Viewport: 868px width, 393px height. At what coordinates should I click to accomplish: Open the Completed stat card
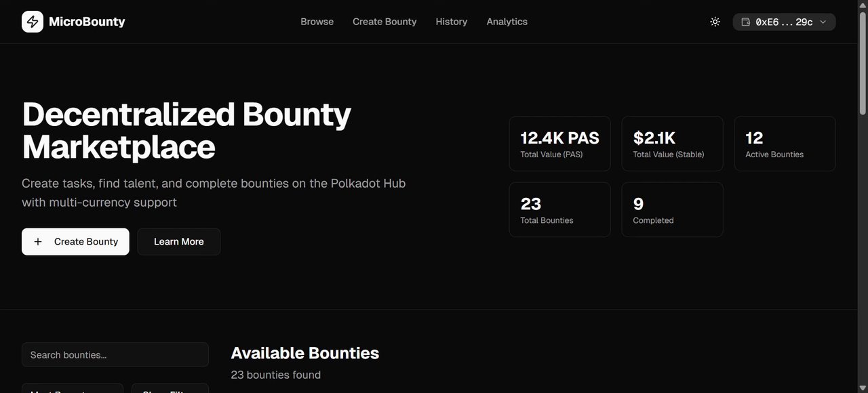(x=672, y=209)
